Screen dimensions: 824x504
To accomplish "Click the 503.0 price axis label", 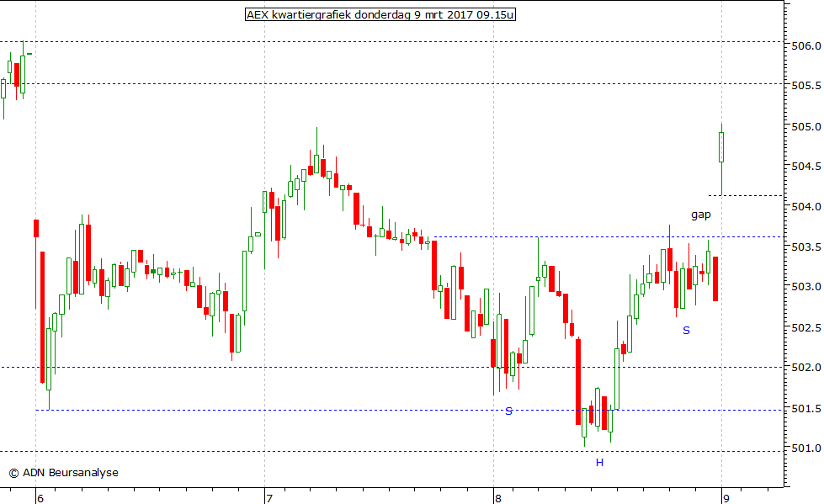I will click(805, 287).
